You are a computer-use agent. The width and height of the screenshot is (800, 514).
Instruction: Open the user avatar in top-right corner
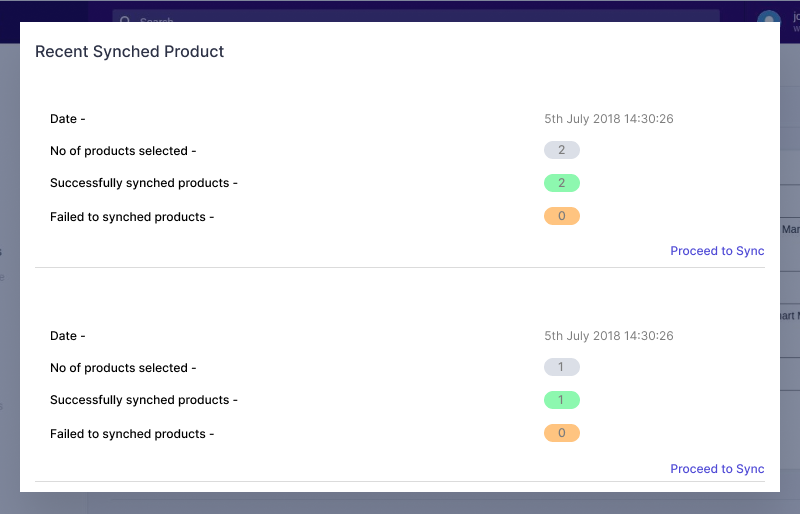pos(768,19)
